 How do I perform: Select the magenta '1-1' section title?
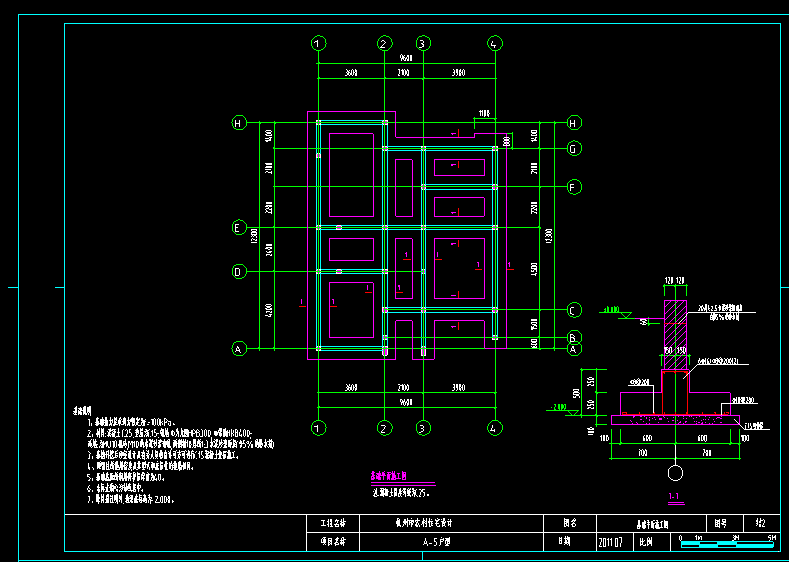674,497
